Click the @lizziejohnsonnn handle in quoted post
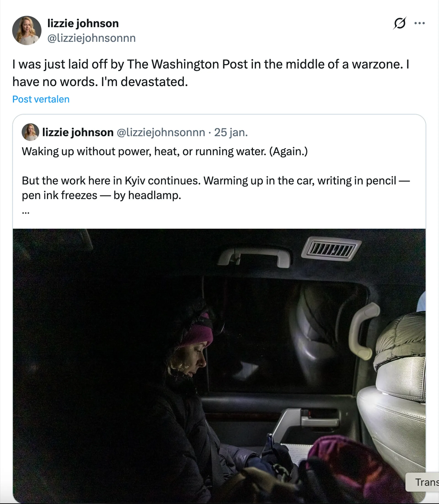This screenshot has width=439, height=504. pyautogui.click(x=161, y=132)
